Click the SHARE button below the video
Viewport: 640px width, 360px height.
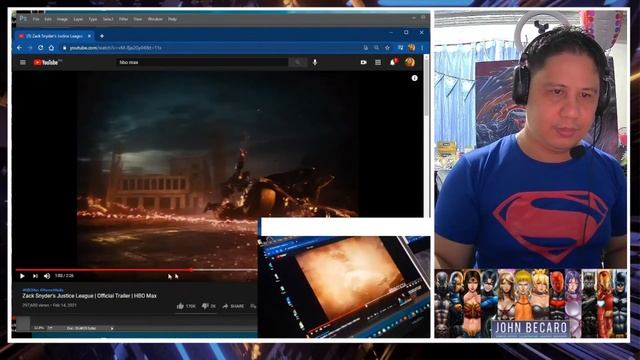(x=233, y=306)
